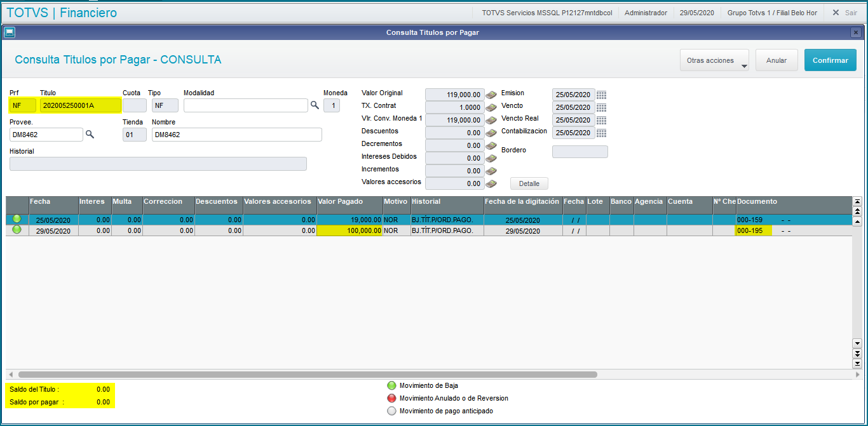Click the Tienda field 01
The width and height of the screenshot is (868, 426).
click(x=135, y=135)
